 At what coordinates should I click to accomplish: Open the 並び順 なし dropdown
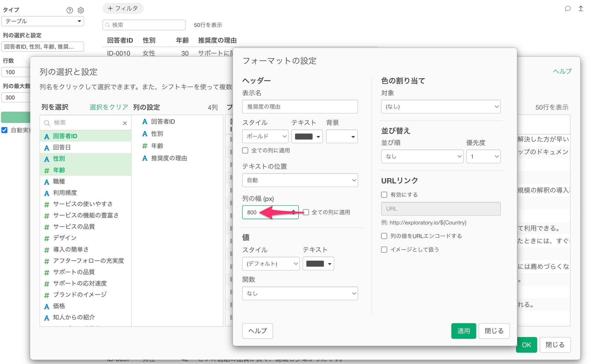(x=422, y=156)
